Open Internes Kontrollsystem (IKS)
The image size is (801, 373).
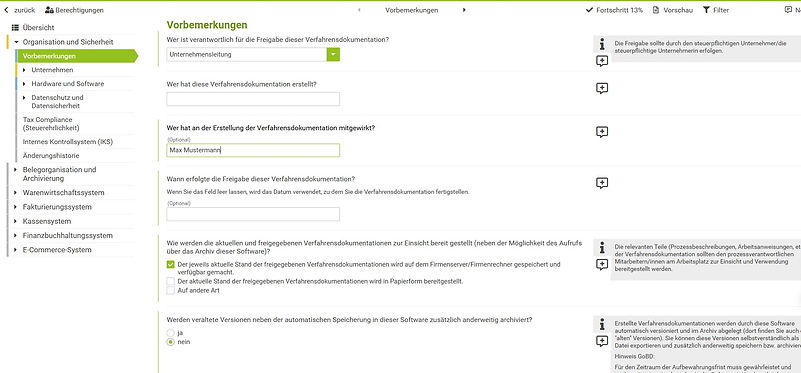point(67,142)
